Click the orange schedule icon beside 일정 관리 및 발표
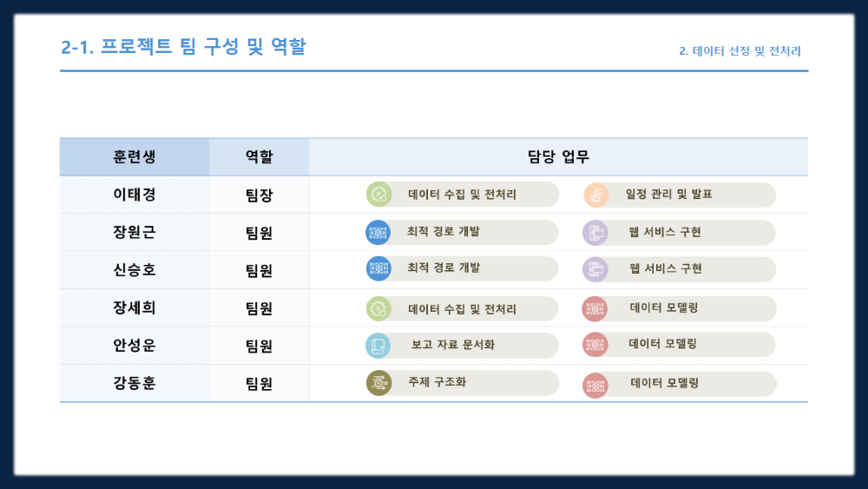 pyautogui.click(x=596, y=195)
